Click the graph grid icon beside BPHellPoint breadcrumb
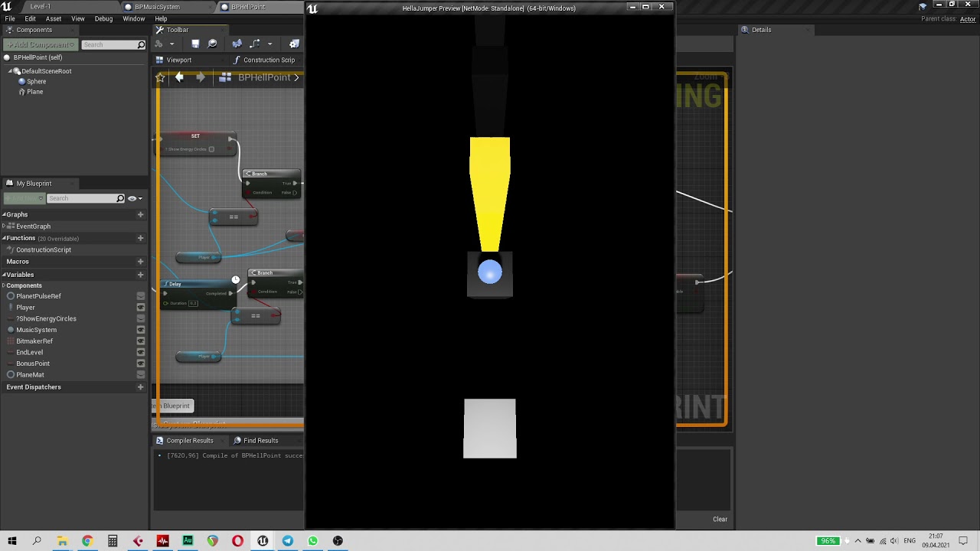Viewport: 980px width, 551px height. [225, 77]
